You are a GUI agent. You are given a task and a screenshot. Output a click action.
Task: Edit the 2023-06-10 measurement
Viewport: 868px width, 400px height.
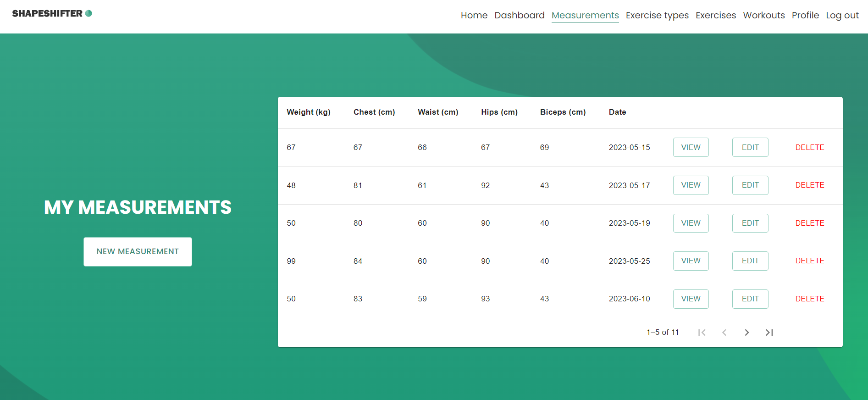coord(750,299)
